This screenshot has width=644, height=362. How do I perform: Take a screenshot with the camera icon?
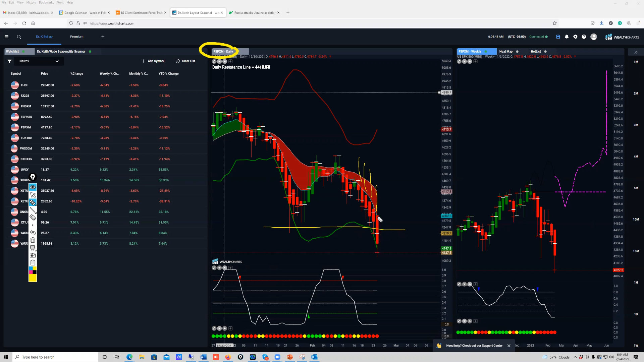pos(33,255)
